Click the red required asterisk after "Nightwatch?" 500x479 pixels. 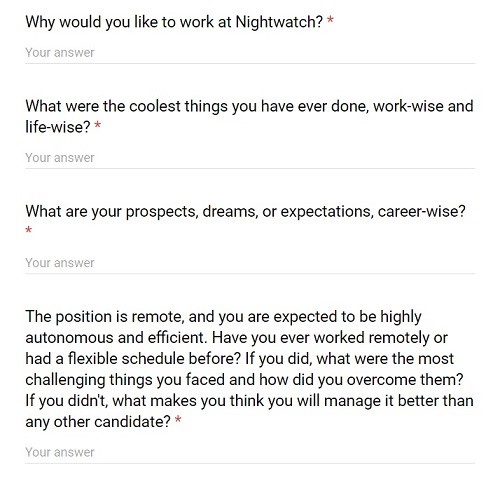330,20
